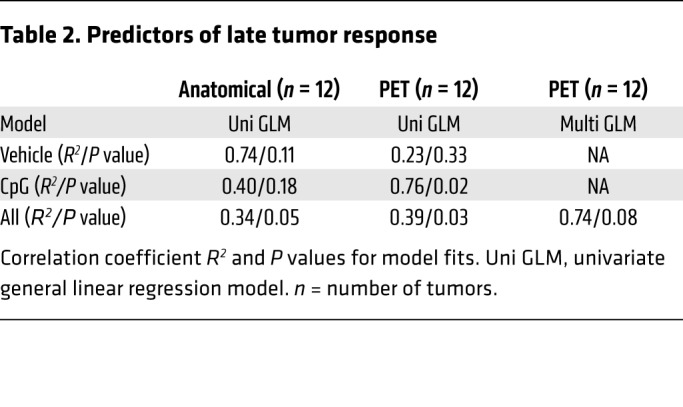Image resolution: width=683 pixels, height=407 pixels.
Task: Click the 'Vehicle (R2/P value)' row label
Action: coord(77,156)
